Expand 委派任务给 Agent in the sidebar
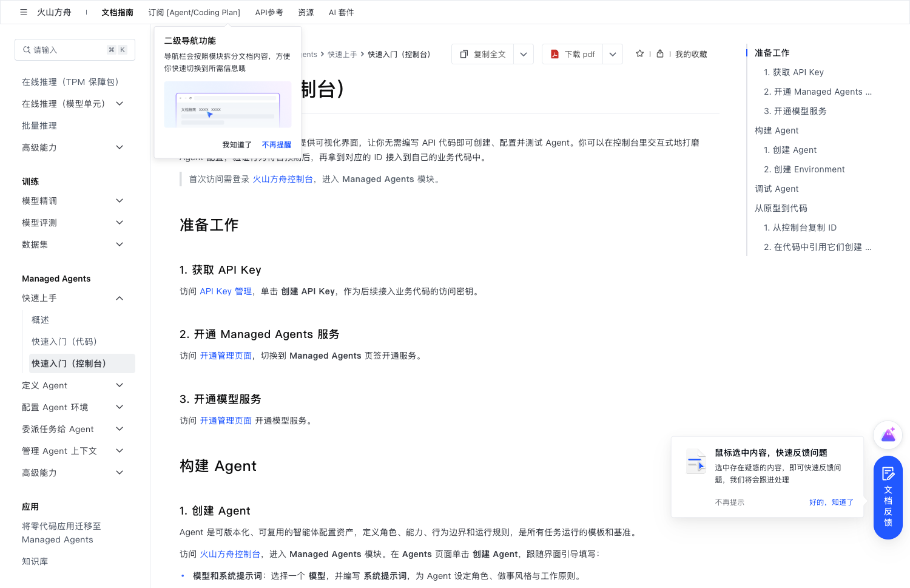 pos(120,429)
